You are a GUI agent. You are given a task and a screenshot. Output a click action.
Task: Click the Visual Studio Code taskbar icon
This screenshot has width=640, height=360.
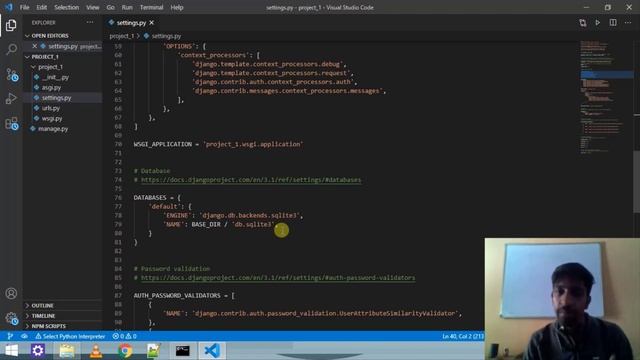[x=212, y=351]
